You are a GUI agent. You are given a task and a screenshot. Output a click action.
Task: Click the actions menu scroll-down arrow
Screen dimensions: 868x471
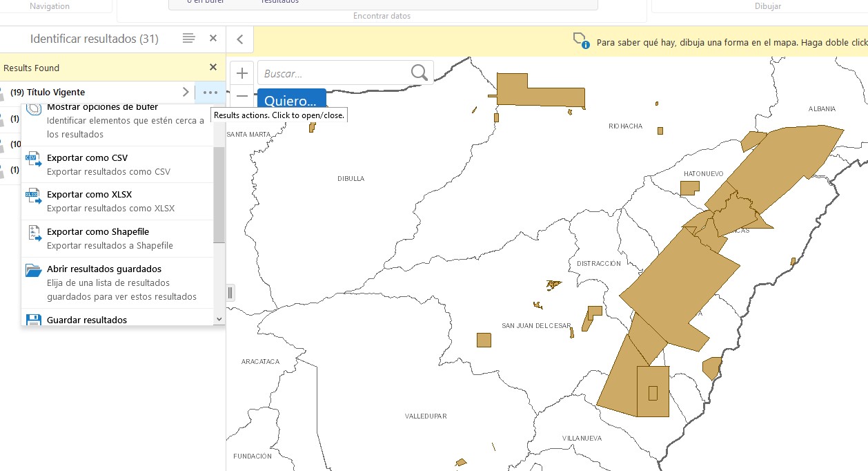click(x=219, y=319)
